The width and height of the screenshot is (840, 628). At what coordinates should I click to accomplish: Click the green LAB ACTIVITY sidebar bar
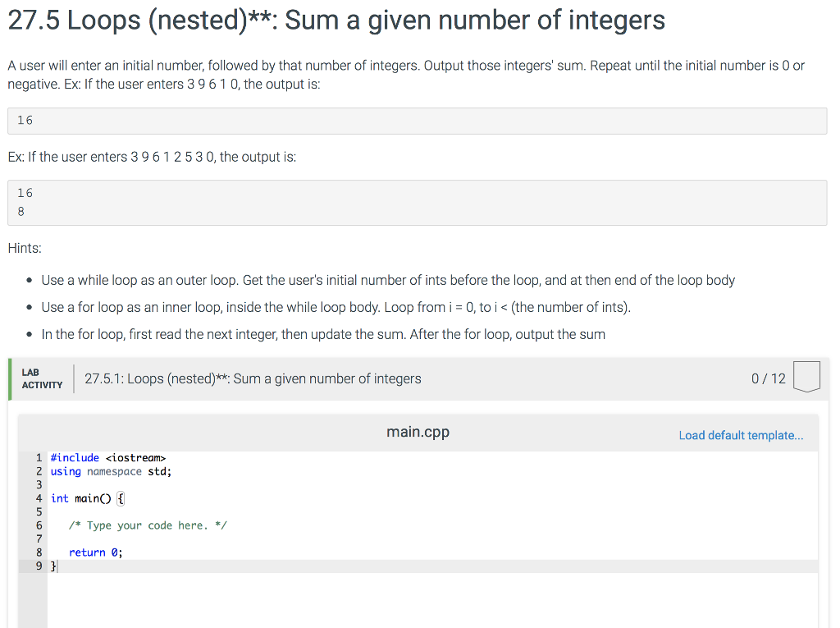[x=9, y=378]
